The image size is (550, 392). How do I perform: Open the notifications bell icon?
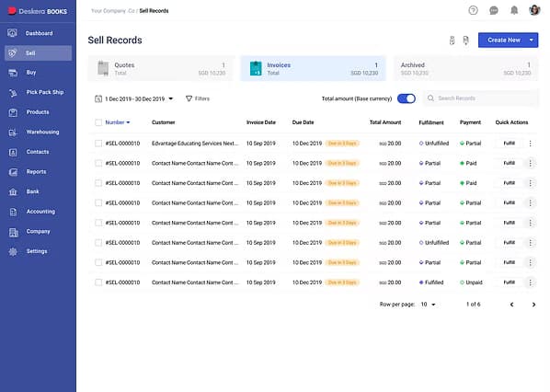point(514,10)
